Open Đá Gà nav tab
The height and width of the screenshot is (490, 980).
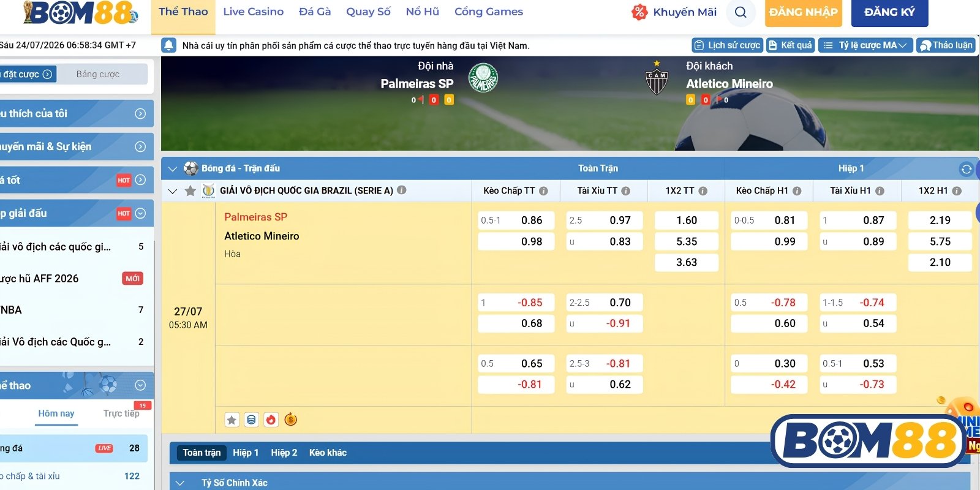315,12
